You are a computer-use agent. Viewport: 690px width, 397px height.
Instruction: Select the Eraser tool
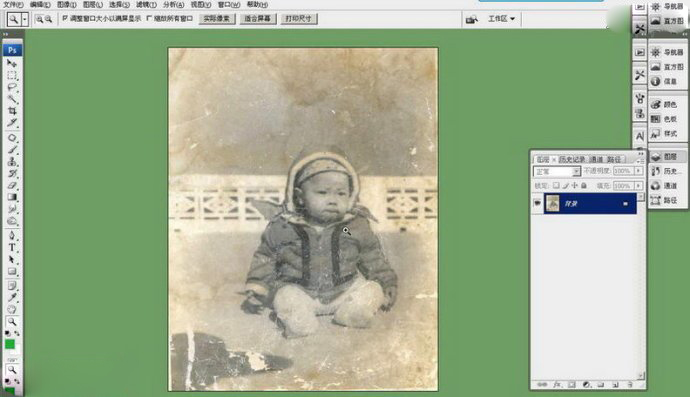[12, 185]
